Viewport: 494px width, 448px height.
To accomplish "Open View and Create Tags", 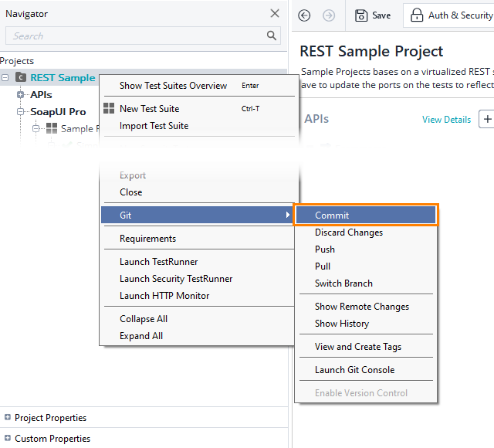I will click(366, 347).
